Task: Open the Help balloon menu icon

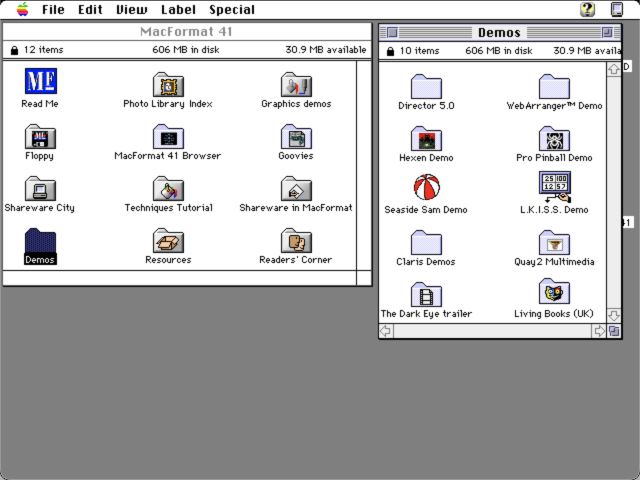Action: [587, 9]
